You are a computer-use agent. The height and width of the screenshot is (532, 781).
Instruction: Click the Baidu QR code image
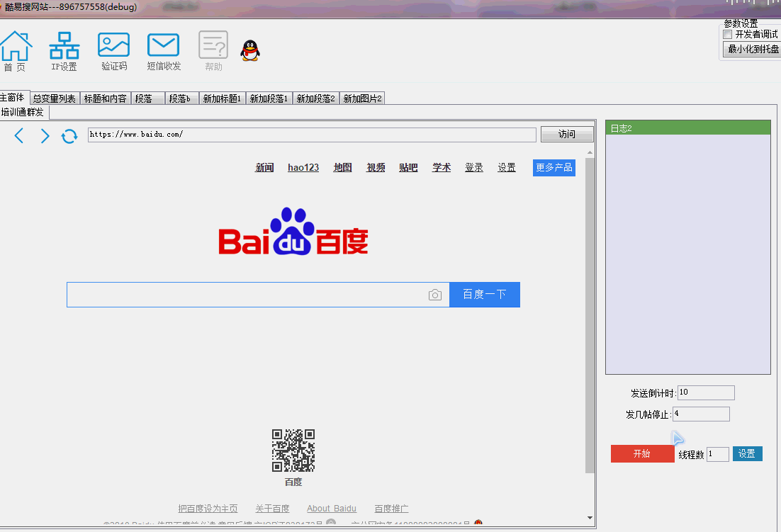(293, 451)
